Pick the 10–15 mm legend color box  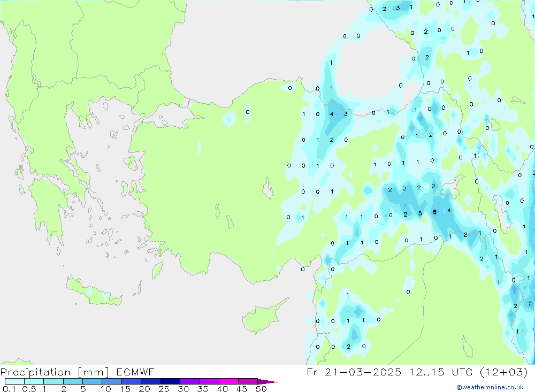click(x=112, y=381)
